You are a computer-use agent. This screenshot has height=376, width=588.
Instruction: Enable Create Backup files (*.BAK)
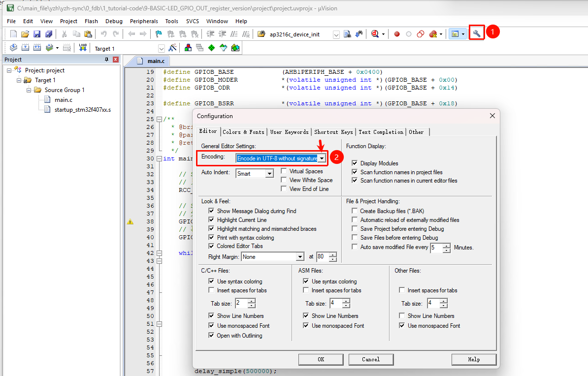click(x=355, y=211)
